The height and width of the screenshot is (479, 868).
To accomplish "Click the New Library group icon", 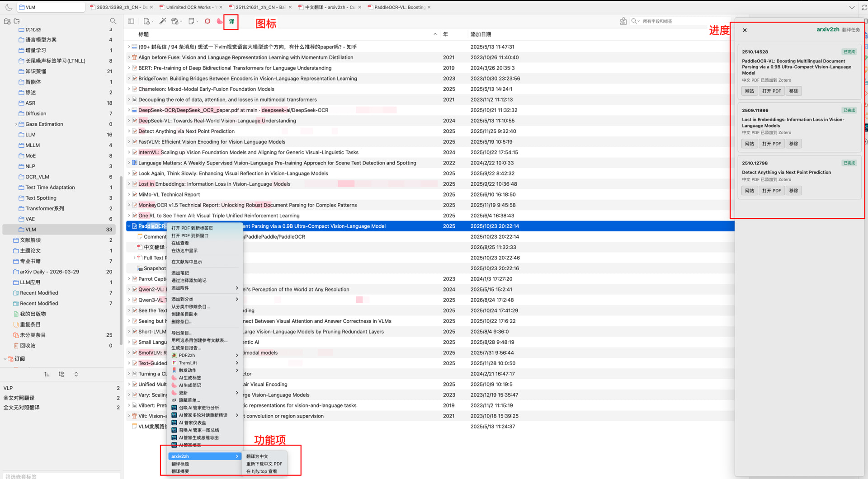I will (17, 21).
